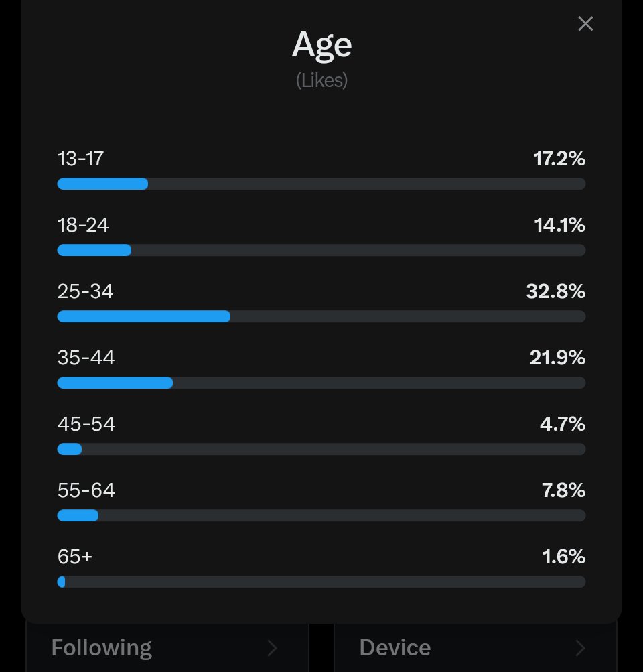This screenshot has width=643, height=672.
Task: Click the 45-54 age progress bar
Action: click(x=321, y=449)
